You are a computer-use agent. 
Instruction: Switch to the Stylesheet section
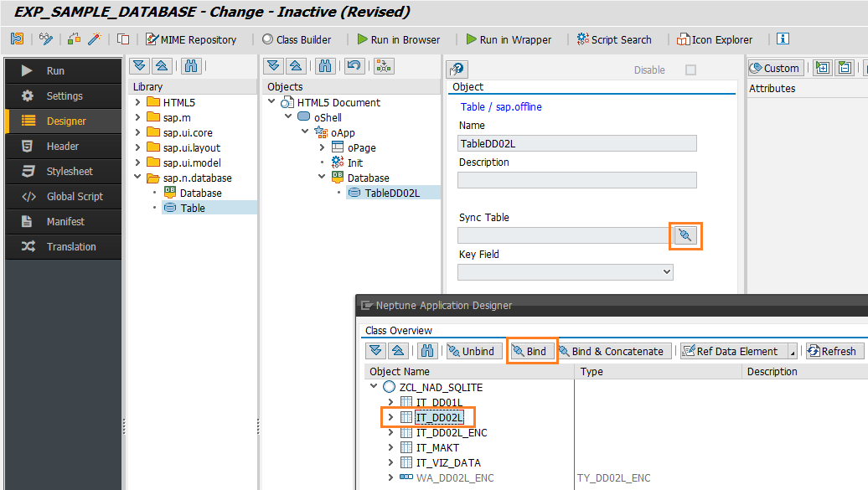tap(63, 173)
